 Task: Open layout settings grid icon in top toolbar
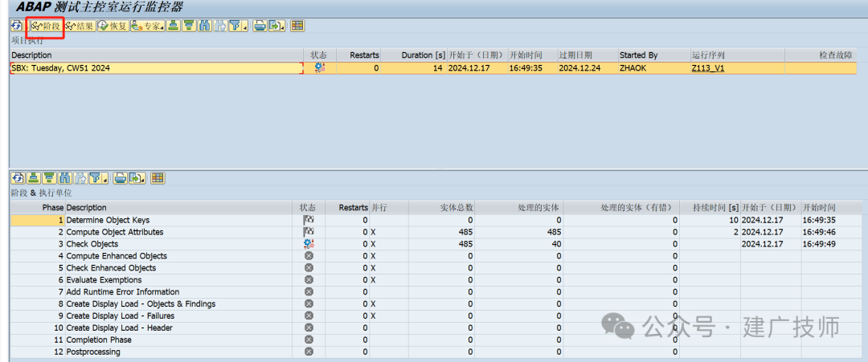click(x=297, y=26)
